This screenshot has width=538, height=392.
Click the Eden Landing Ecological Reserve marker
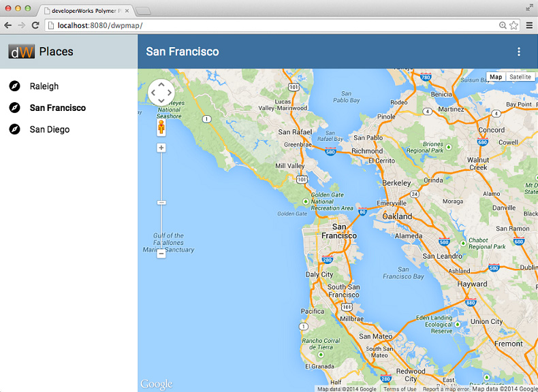pos(458,324)
